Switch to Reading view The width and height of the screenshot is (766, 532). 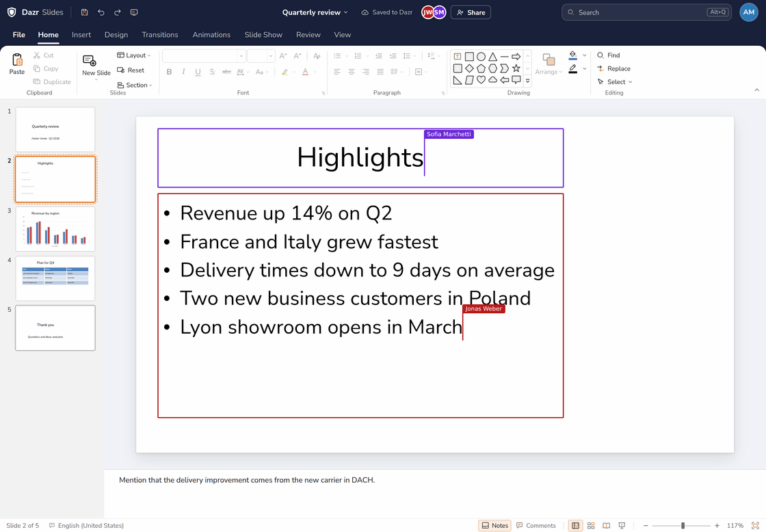[606, 526]
